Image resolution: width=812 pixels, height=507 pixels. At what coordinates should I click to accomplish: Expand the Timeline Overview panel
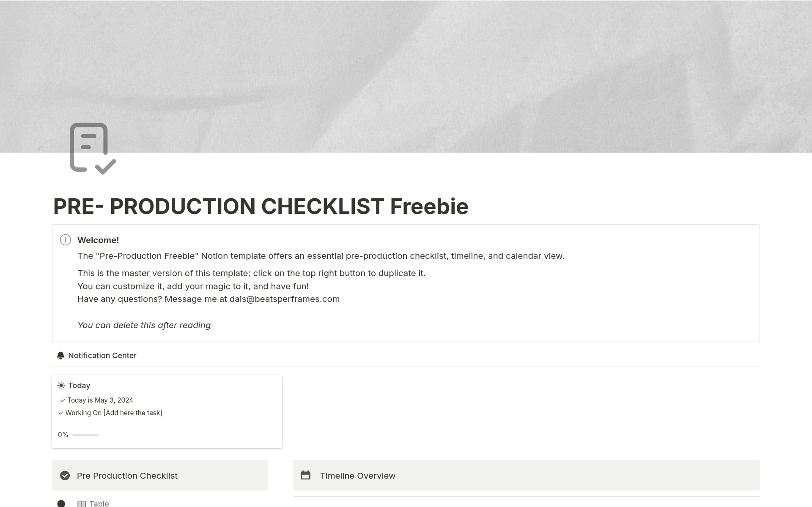tap(526, 475)
